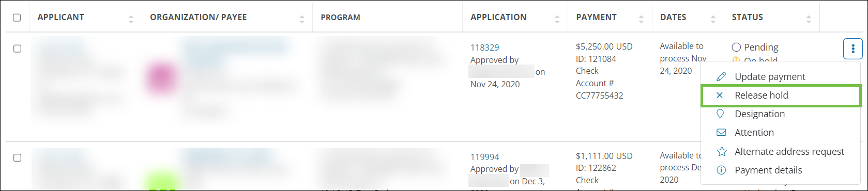Click the star icon for Alternate address request
Image resolution: width=868 pixels, height=191 pixels.
tap(721, 151)
